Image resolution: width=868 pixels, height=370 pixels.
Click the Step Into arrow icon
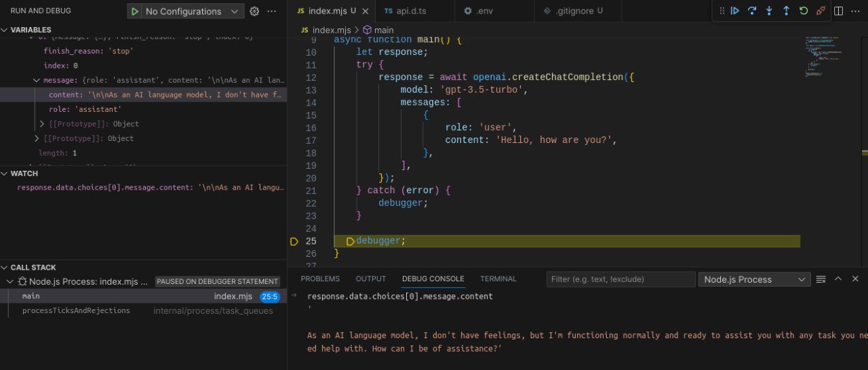tap(769, 11)
